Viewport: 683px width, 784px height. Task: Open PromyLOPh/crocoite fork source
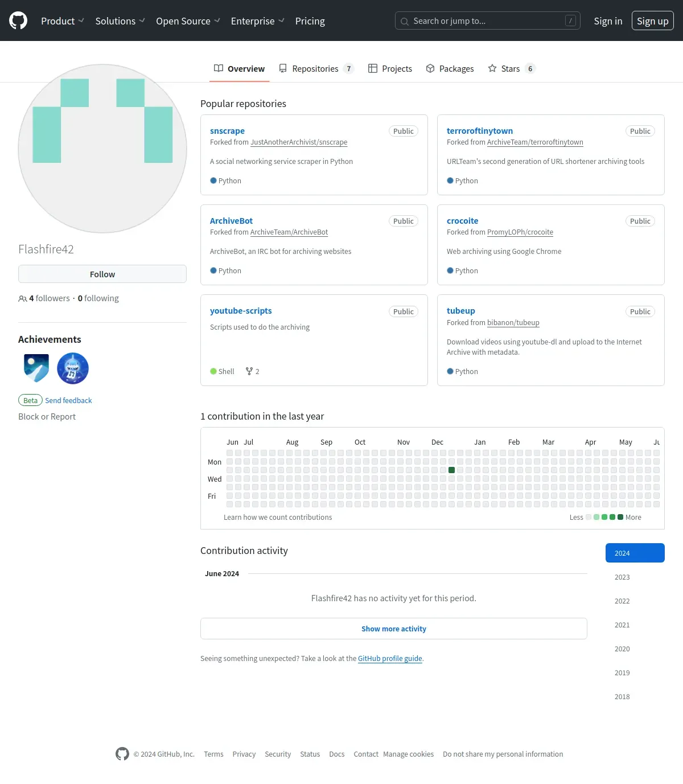tap(520, 232)
